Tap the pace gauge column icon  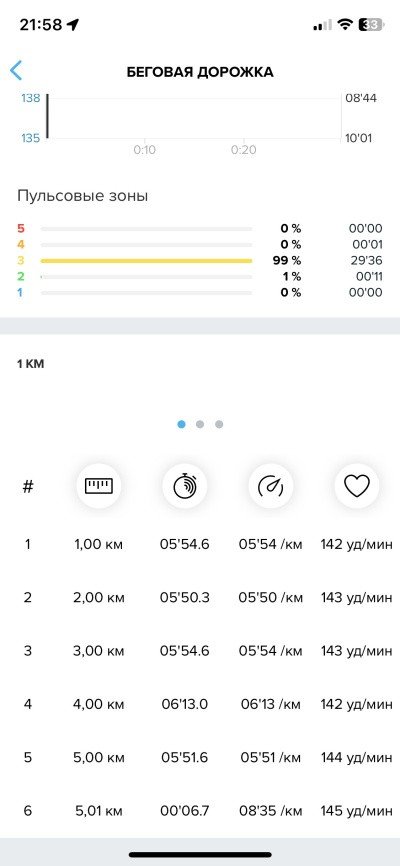271,486
